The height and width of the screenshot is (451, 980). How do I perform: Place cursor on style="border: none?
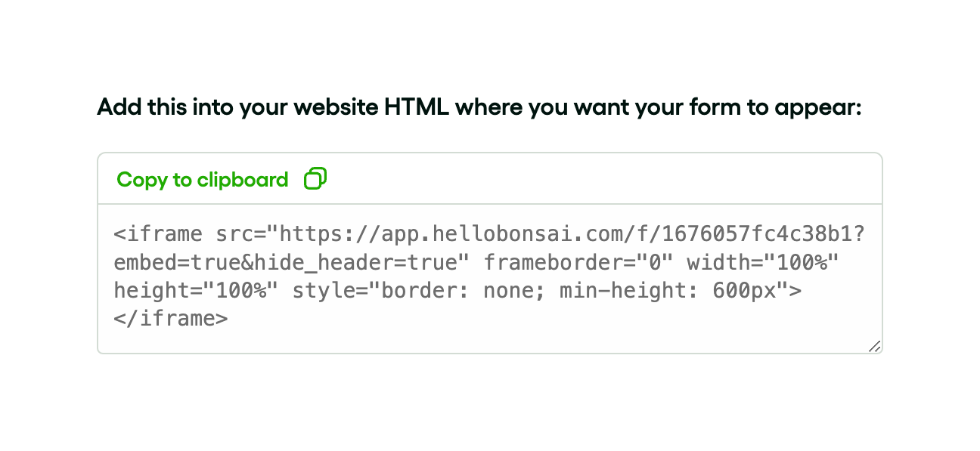(x=420, y=291)
